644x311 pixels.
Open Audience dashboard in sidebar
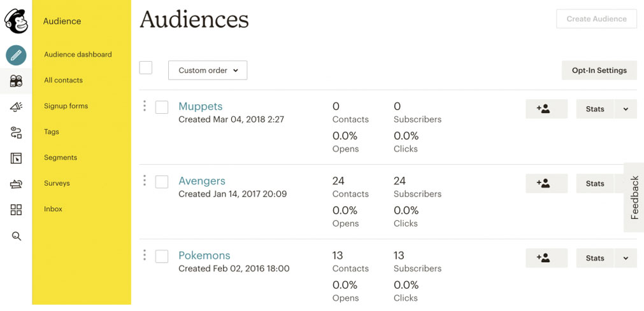(x=78, y=54)
